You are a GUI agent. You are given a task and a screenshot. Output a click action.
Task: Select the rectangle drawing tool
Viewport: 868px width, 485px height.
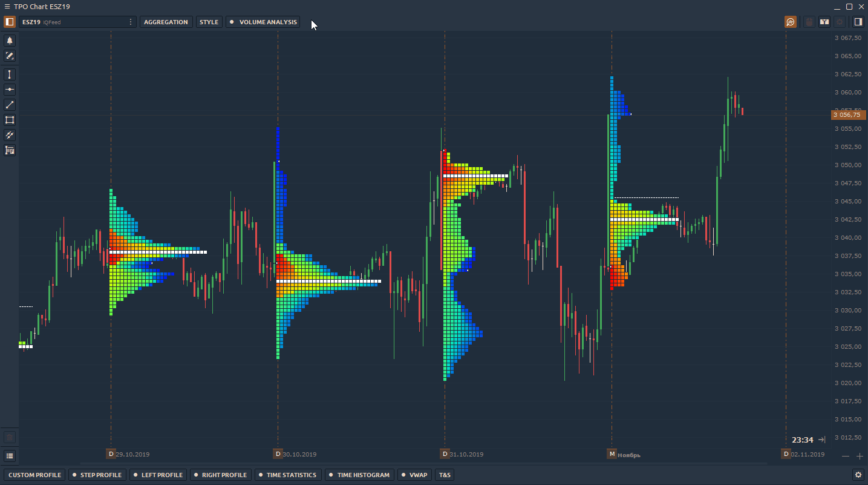coord(10,120)
